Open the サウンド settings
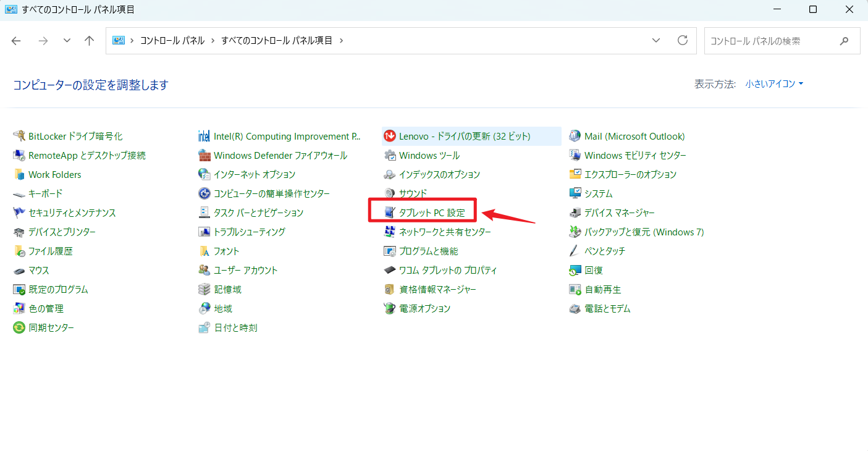 pyautogui.click(x=411, y=193)
